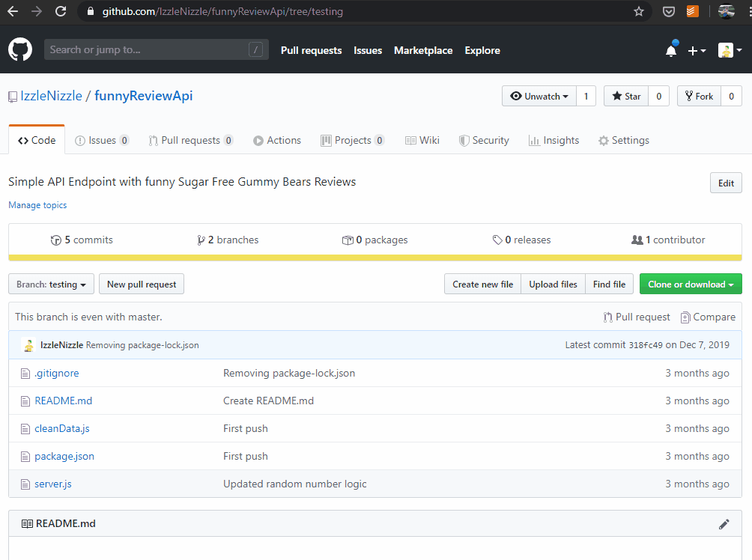This screenshot has height=560, width=752.
Task: View the 2 branches link
Action: click(x=228, y=240)
